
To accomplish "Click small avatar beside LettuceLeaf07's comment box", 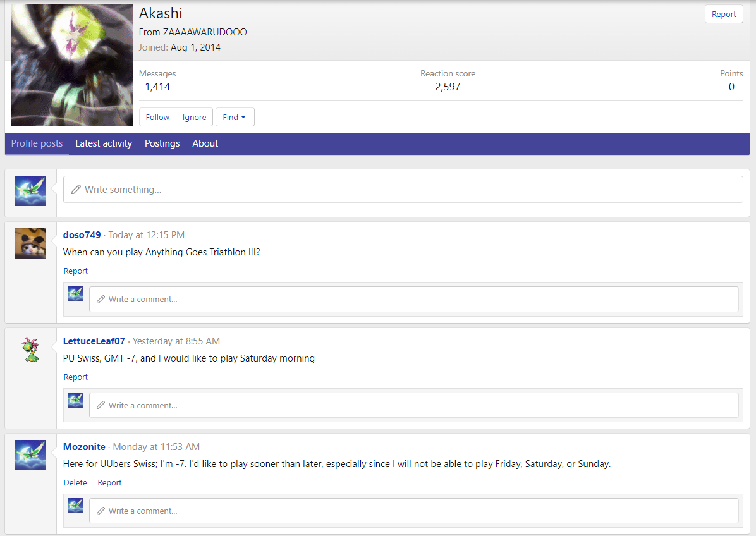I will [75, 400].
